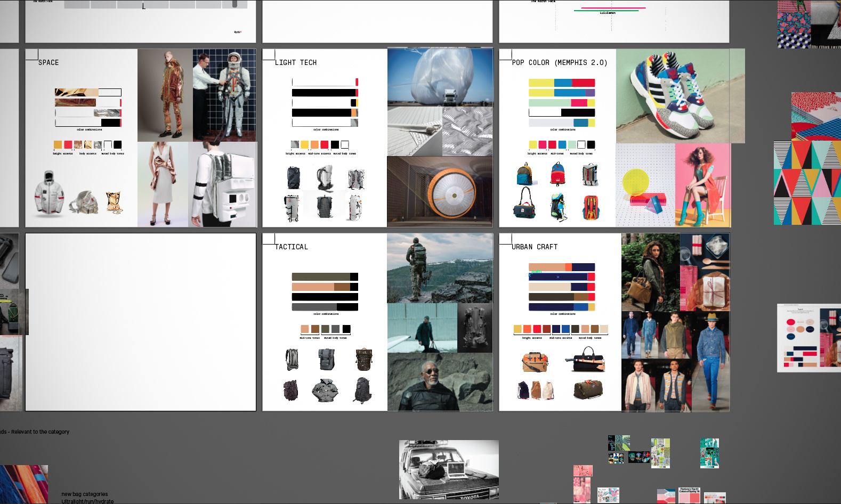Select the 'new bag categories' text
This screenshot has height=504, width=841.
click(x=84, y=494)
